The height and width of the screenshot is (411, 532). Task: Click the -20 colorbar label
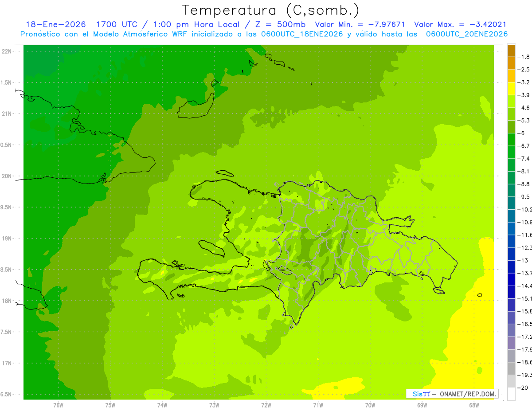point(523,388)
